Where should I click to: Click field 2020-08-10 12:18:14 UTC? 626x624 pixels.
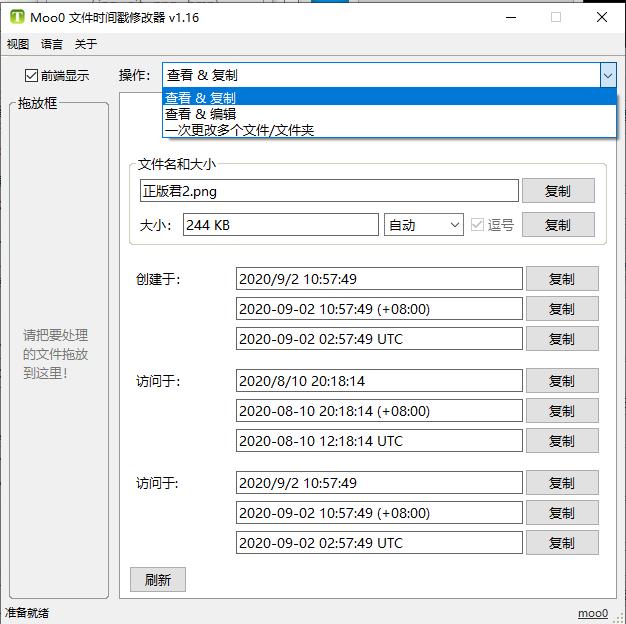tap(379, 440)
